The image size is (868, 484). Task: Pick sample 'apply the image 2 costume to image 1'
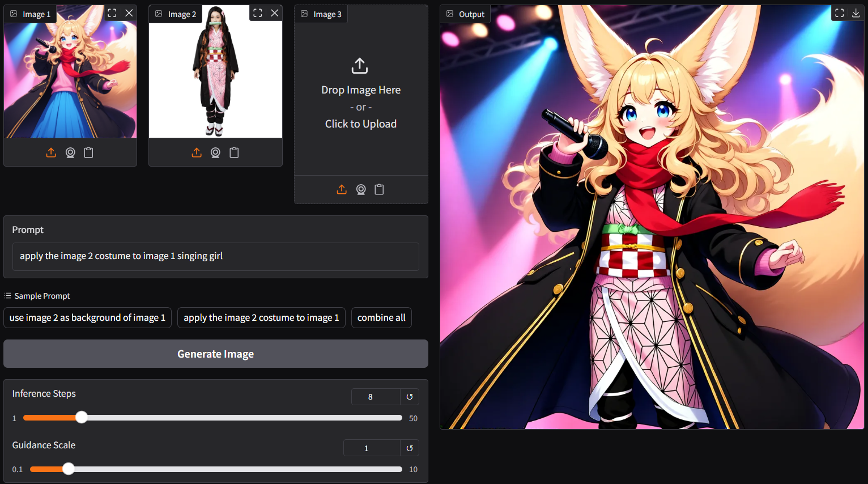pos(261,317)
